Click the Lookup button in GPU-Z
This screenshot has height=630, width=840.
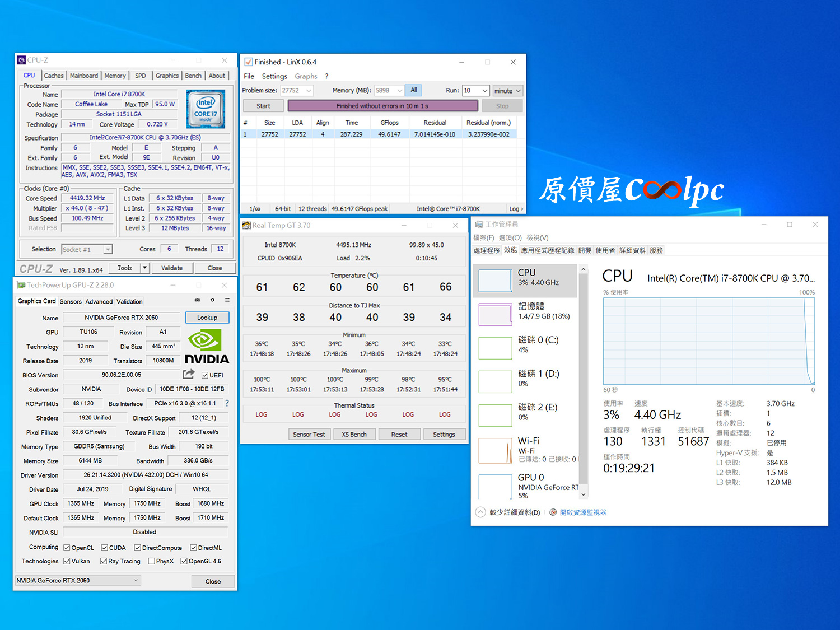coord(207,318)
